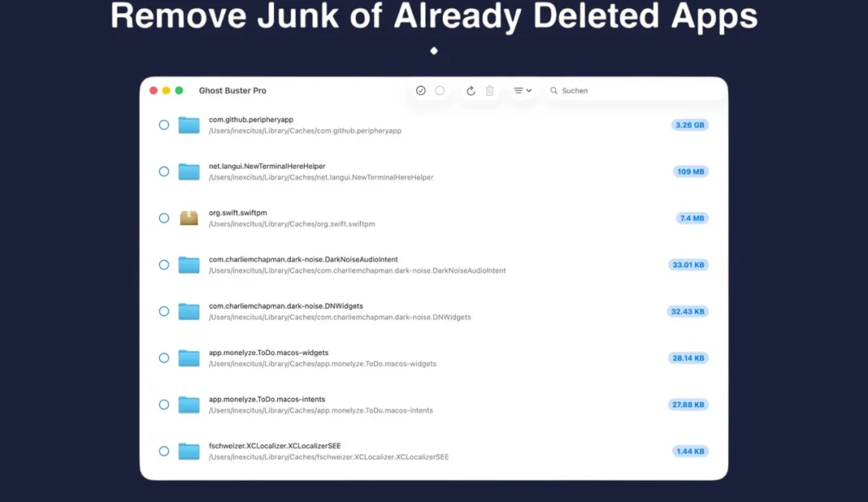868x502 pixels.
Task: Click the 109 MB size badge
Action: [690, 172]
